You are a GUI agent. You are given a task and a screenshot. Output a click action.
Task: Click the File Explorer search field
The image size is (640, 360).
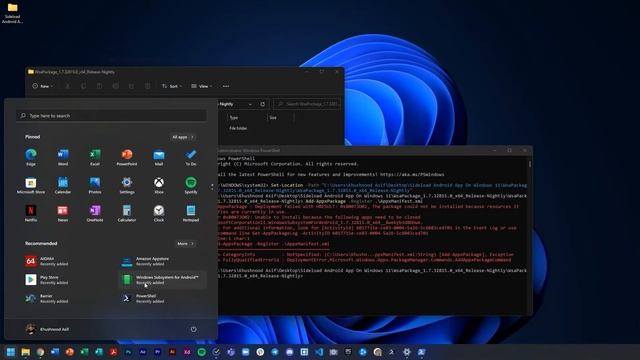click(307, 104)
